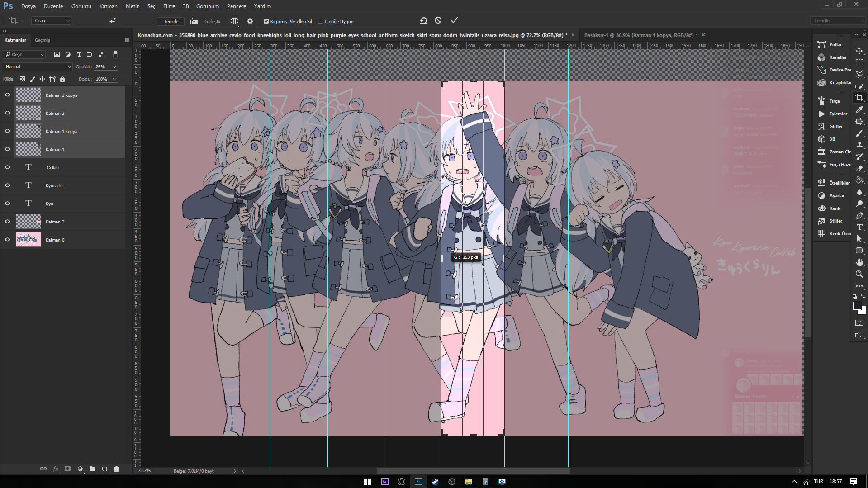Hide the Katman 2 kopya layer

click(7, 95)
